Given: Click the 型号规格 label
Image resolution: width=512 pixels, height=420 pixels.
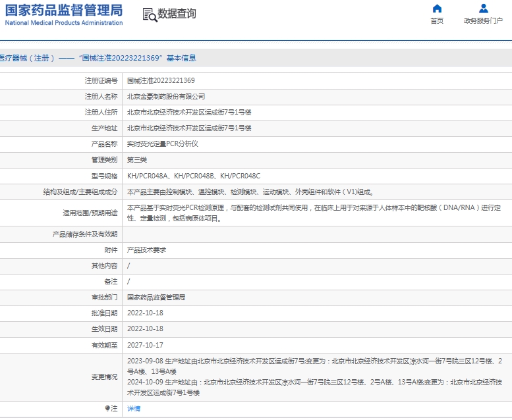Looking at the screenshot, I should [x=104, y=176].
